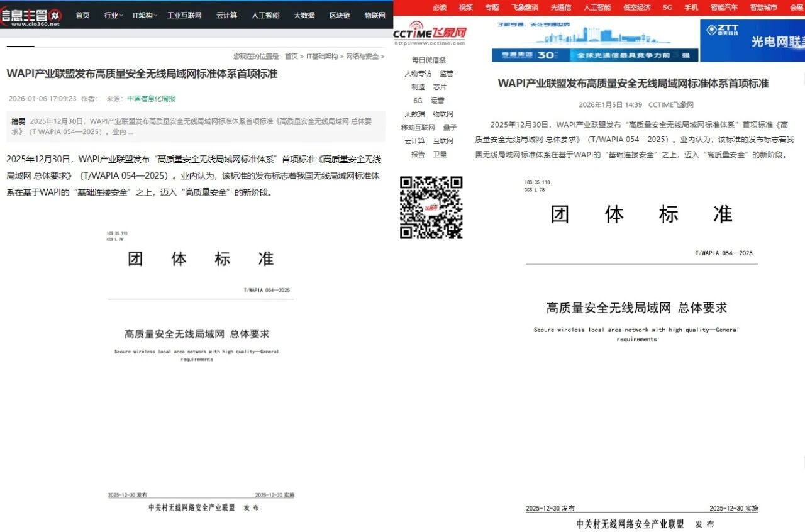Expand the 行业 dropdown in cio360 nav
Screen dimensions: 805x532
[x=113, y=15]
